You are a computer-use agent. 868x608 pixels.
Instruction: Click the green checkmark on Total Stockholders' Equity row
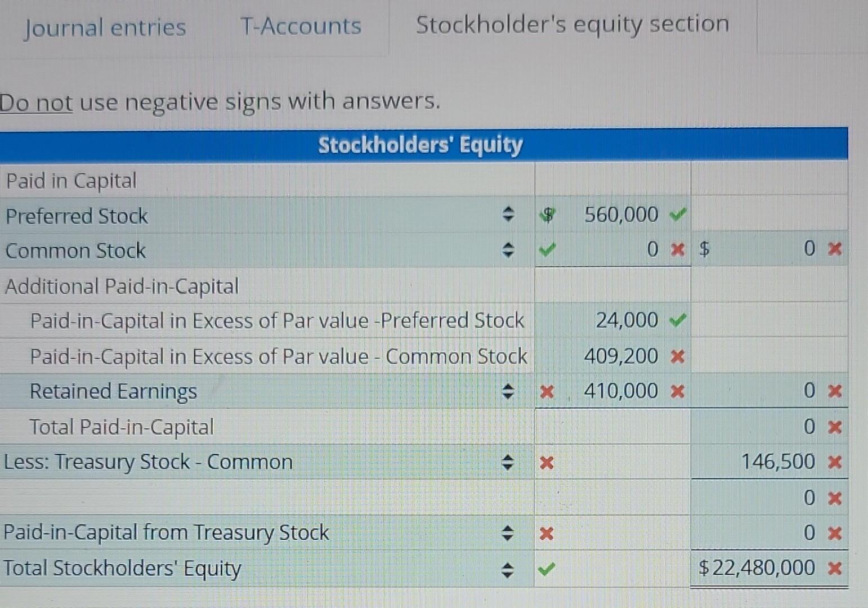click(547, 570)
